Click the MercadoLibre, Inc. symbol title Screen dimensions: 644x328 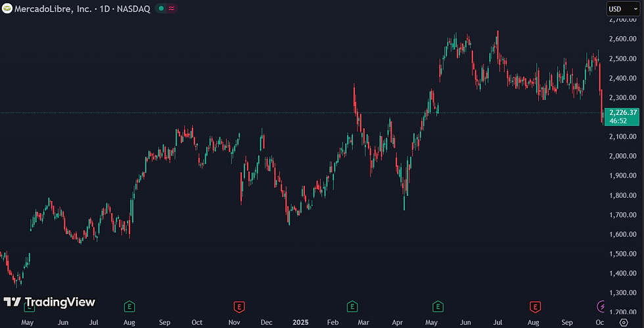pos(53,9)
